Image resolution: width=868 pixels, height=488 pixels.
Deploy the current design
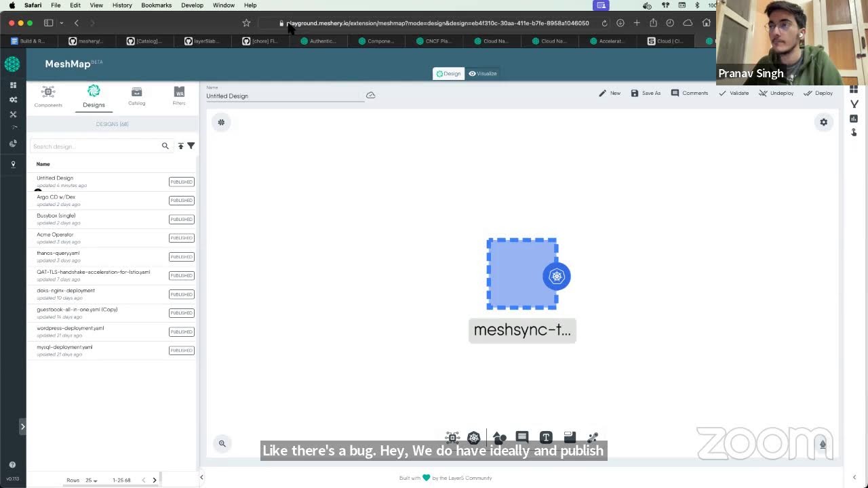click(x=818, y=93)
